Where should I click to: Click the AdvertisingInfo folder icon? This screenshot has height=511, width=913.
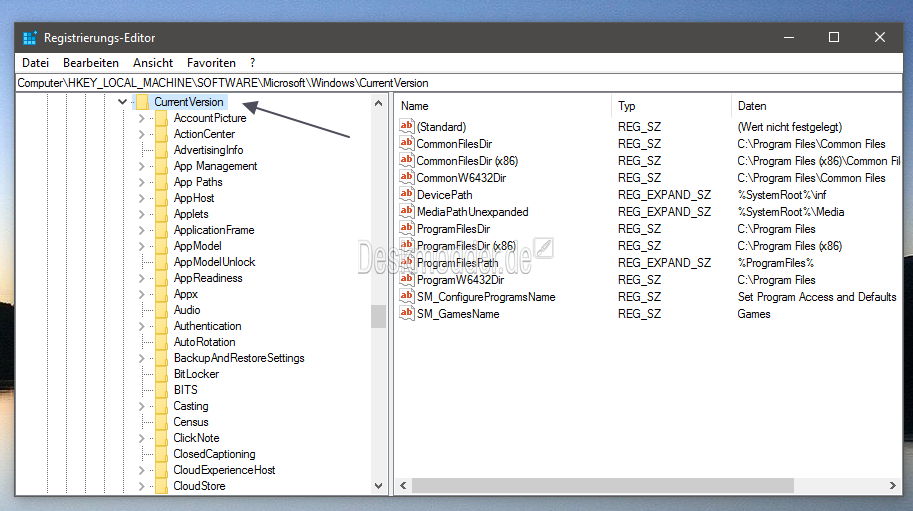[162, 150]
